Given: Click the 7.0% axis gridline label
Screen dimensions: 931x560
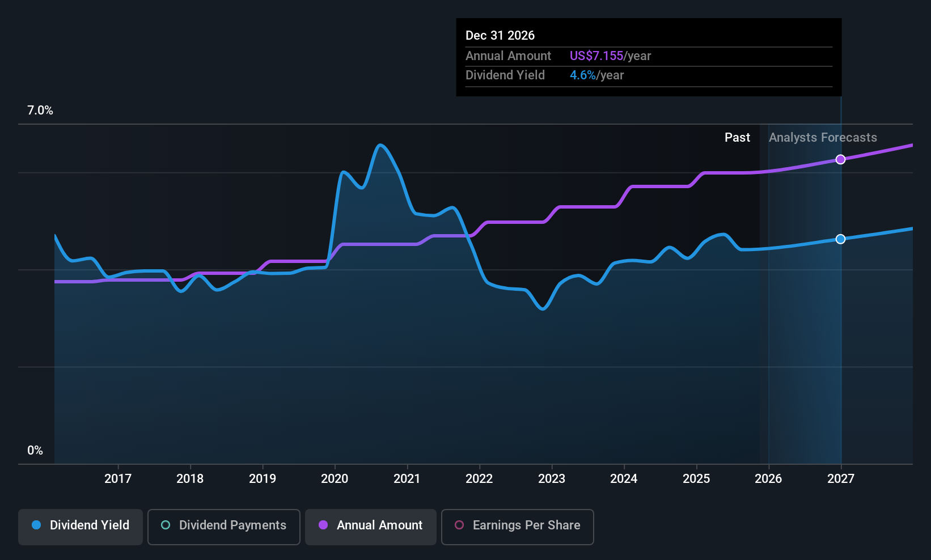Looking at the screenshot, I should pyautogui.click(x=40, y=111).
